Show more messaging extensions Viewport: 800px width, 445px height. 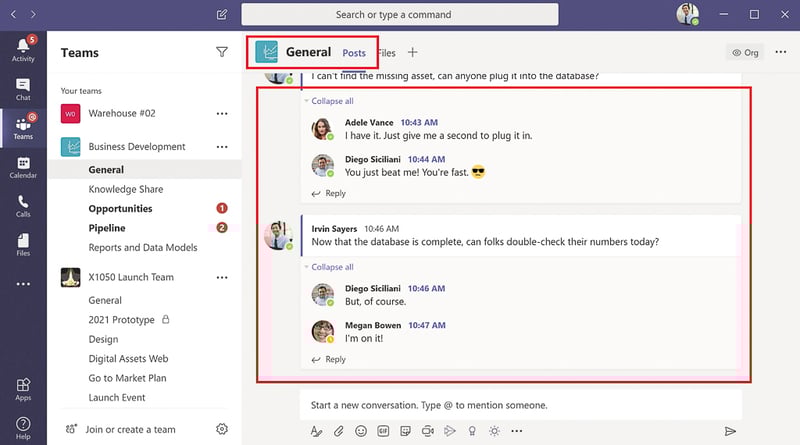516,431
